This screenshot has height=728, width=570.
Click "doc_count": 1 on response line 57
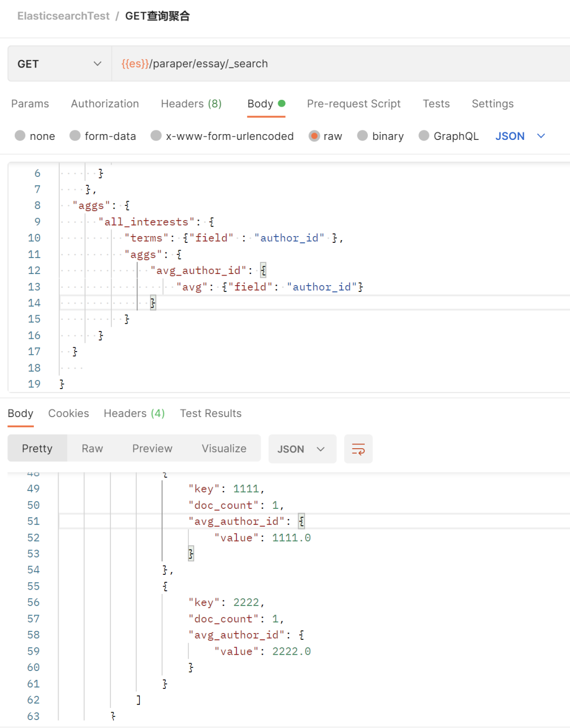click(x=236, y=619)
